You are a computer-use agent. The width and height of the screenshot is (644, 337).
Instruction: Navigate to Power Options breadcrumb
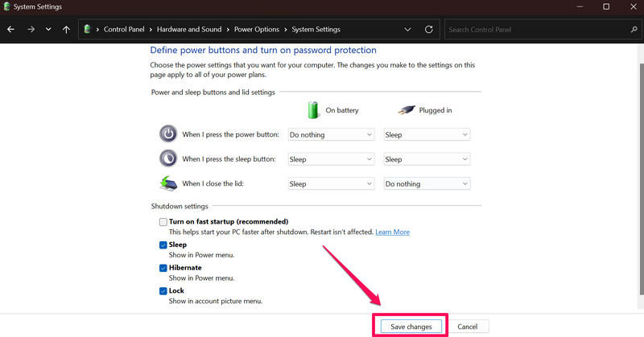(256, 30)
